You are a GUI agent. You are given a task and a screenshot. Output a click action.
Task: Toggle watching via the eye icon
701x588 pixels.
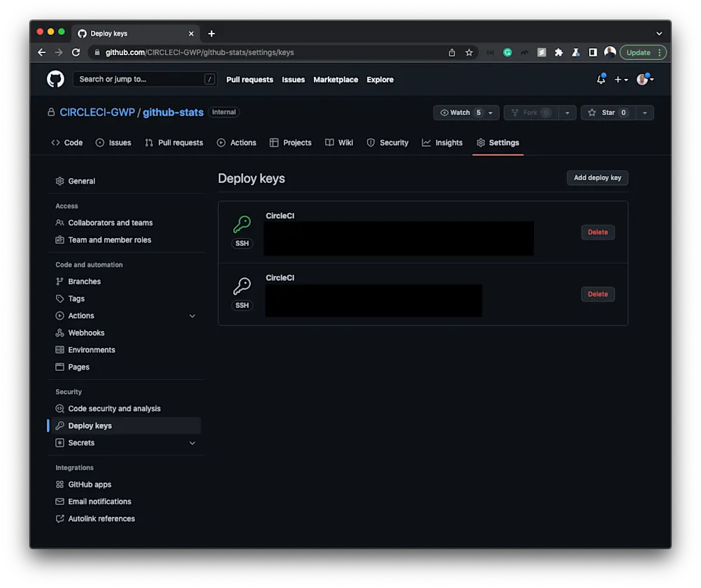[x=446, y=112]
